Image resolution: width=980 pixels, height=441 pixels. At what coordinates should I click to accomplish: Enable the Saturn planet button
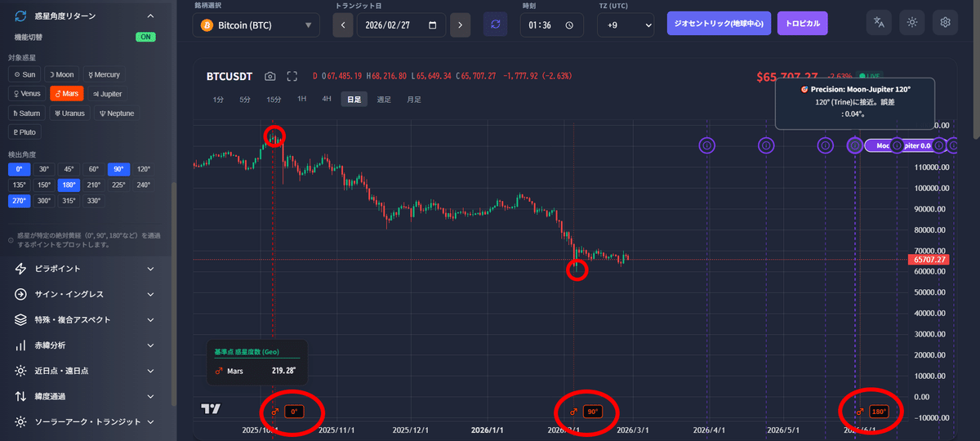point(27,114)
